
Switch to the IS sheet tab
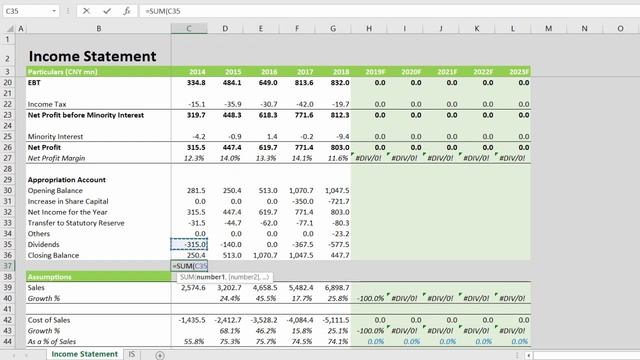(x=132, y=354)
